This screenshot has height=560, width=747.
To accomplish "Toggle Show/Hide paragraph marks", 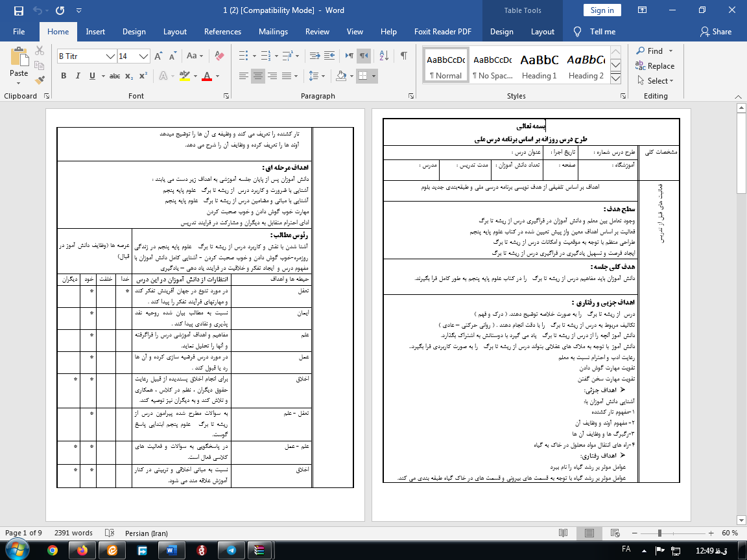I will [x=403, y=56].
